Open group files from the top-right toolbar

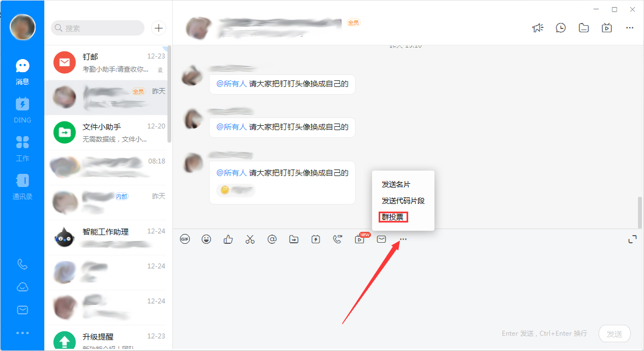coord(583,27)
